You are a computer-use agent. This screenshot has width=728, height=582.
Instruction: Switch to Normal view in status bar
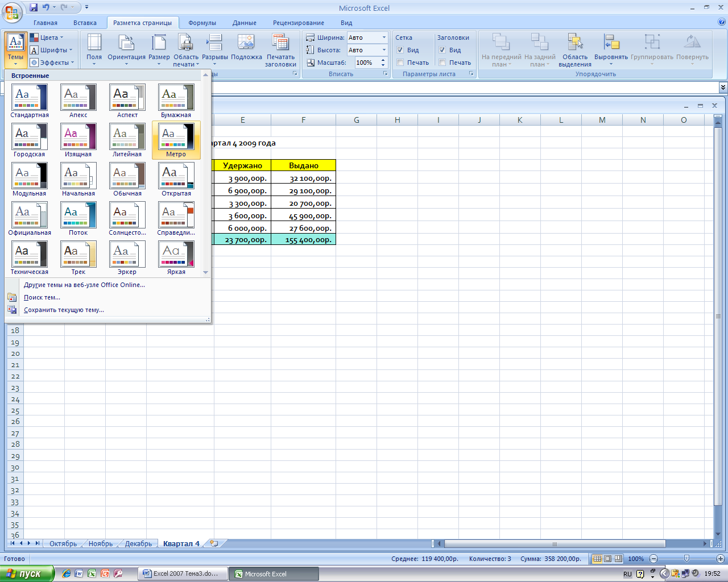click(x=597, y=559)
